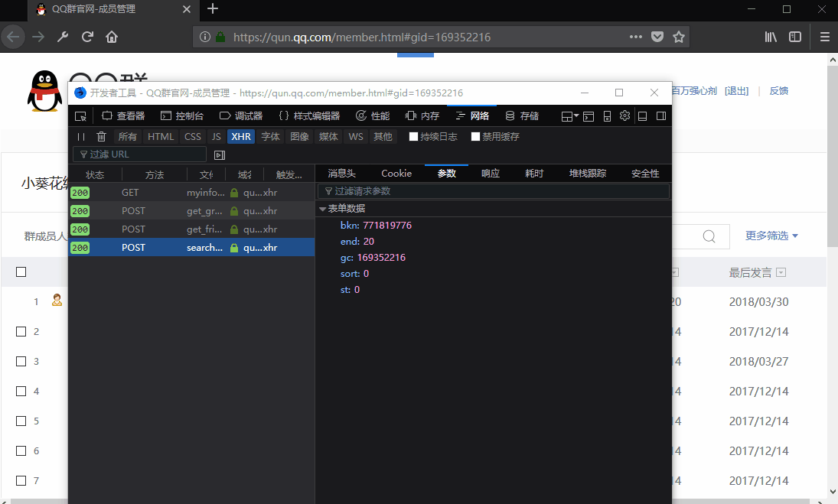This screenshot has height=504, width=838.
Task: Open the browser hamburger menu
Action: click(825, 37)
